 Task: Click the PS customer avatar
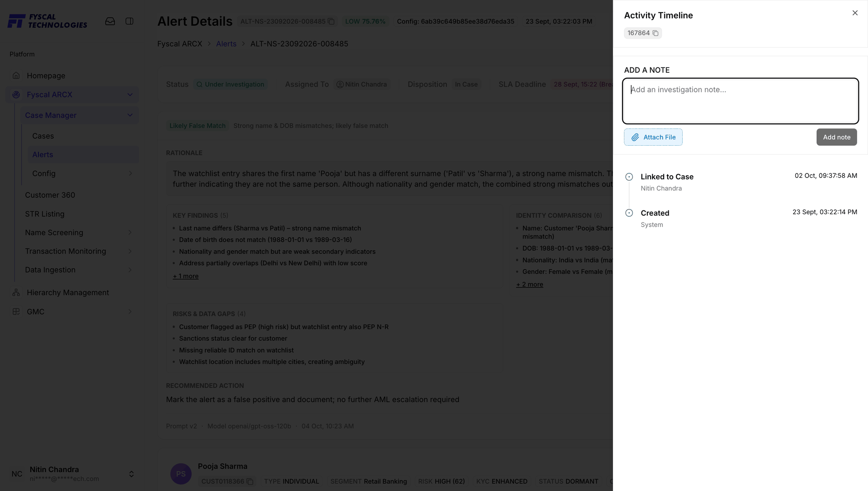point(181,474)
